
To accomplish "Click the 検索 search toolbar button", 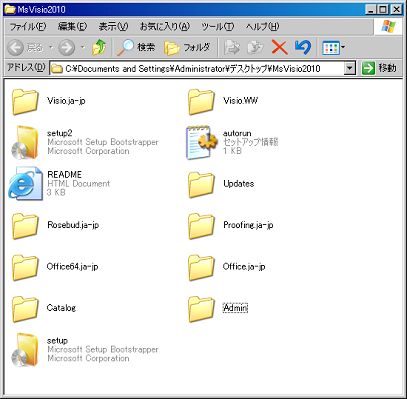I will coord(136,48).
